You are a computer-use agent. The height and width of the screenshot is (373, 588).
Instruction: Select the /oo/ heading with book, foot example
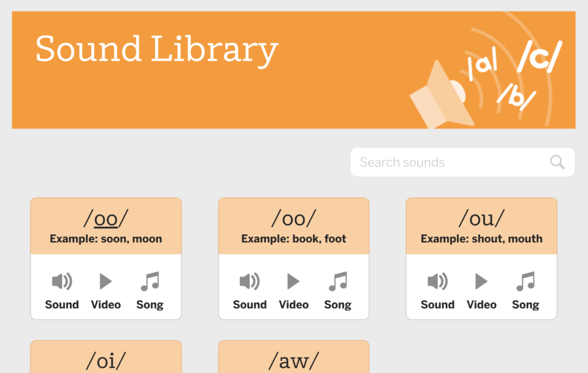pyautogui.click(x=293, y=219)
